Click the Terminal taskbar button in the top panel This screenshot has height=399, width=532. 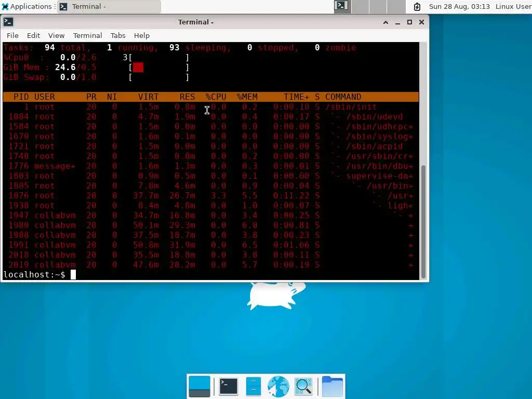click(x=109, y=6)
